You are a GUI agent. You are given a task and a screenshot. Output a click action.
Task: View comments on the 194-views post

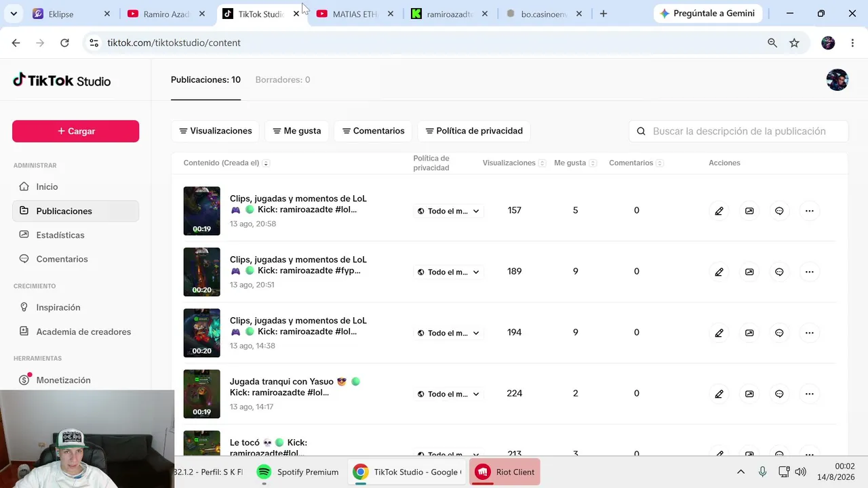pos(779,333)
